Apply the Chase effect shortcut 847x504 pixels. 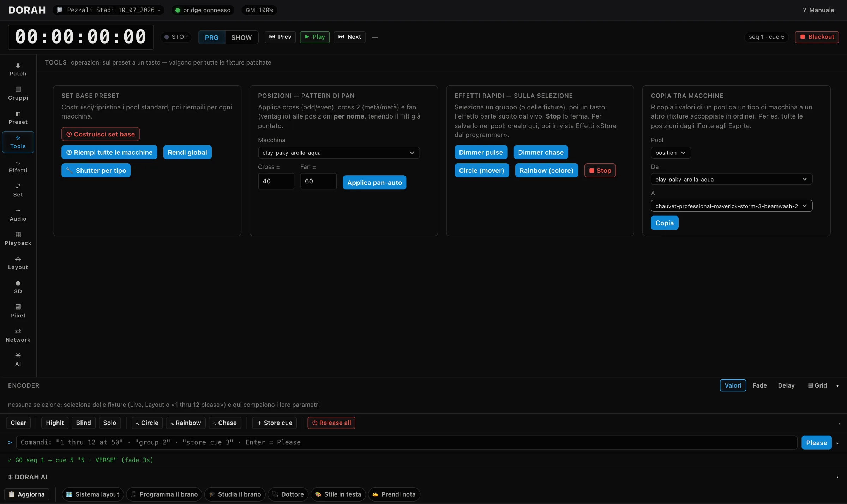225,423
